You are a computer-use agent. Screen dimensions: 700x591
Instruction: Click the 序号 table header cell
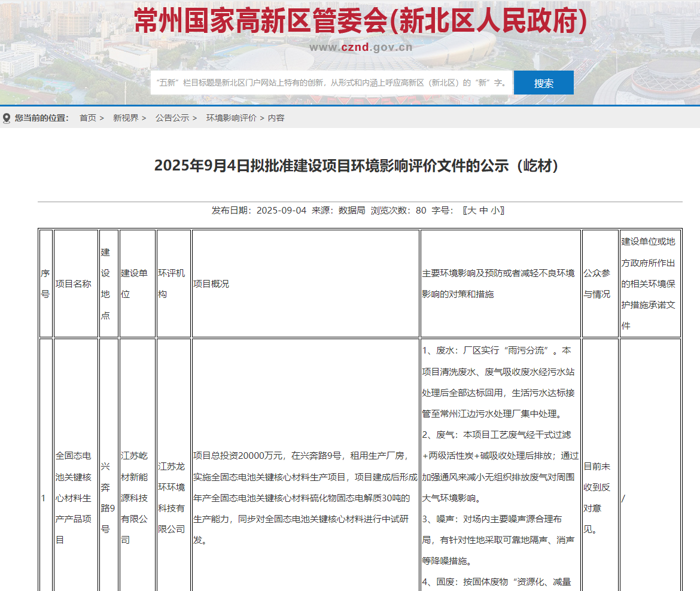[46, 284]
